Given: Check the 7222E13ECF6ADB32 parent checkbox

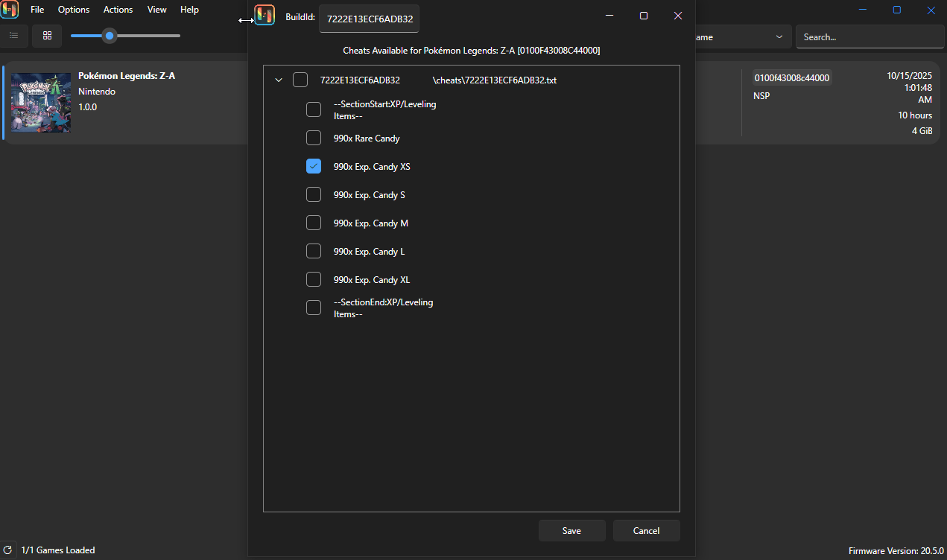Looking at the screenshot, I should coord(300,80).
